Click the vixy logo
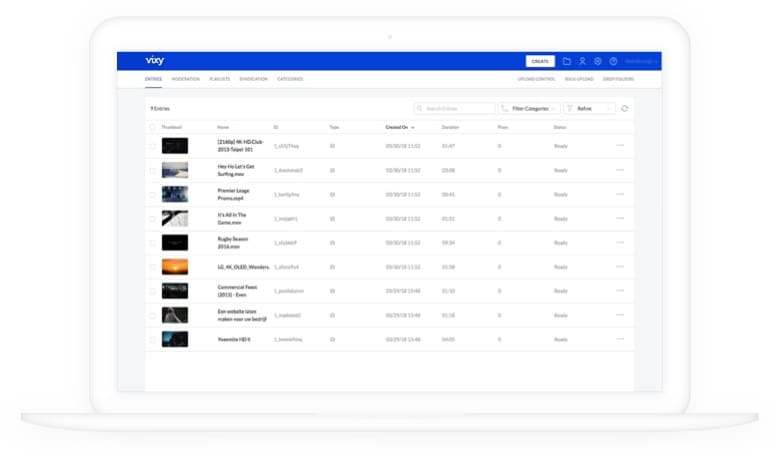 click(155, 61)
